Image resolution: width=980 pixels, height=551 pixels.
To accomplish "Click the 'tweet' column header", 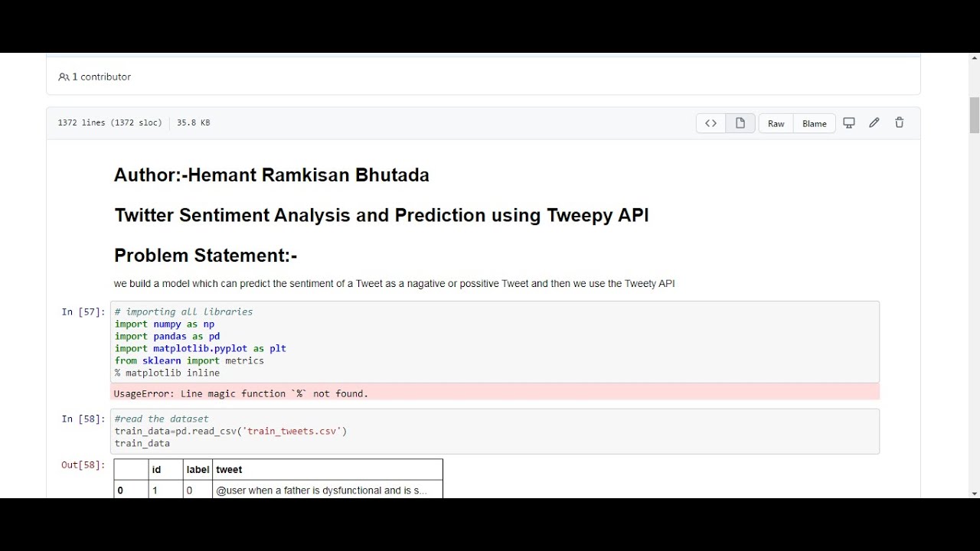I will 328,469.
